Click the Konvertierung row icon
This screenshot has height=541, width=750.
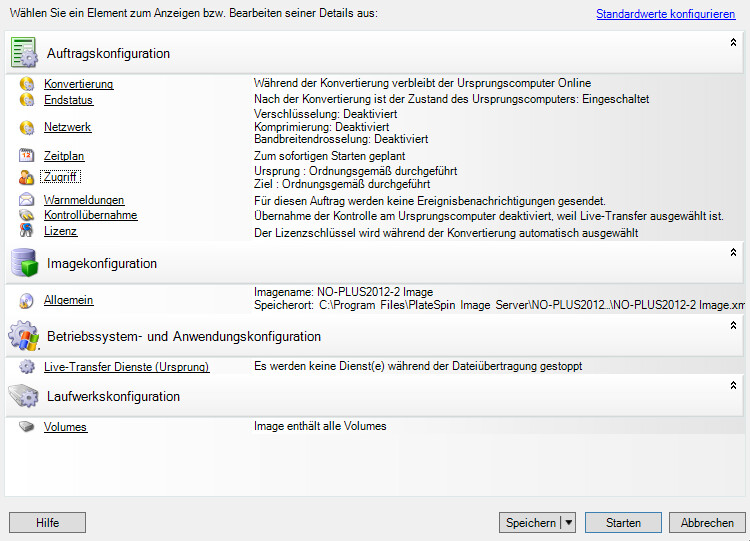point(27,84)
